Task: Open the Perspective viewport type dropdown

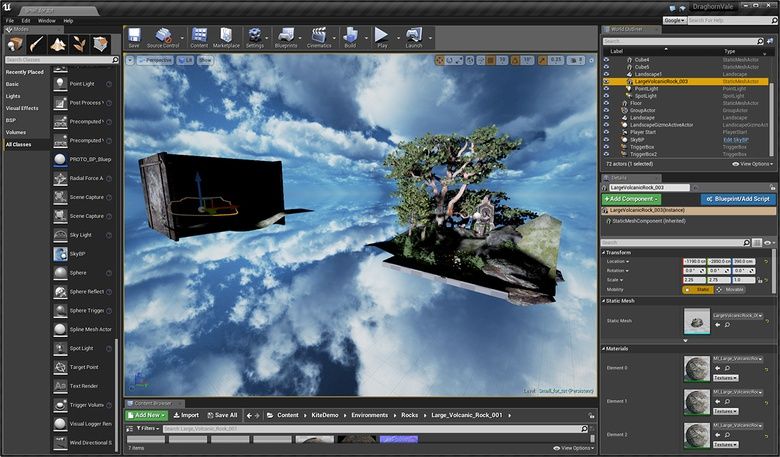Action: (x=155, y=60)
